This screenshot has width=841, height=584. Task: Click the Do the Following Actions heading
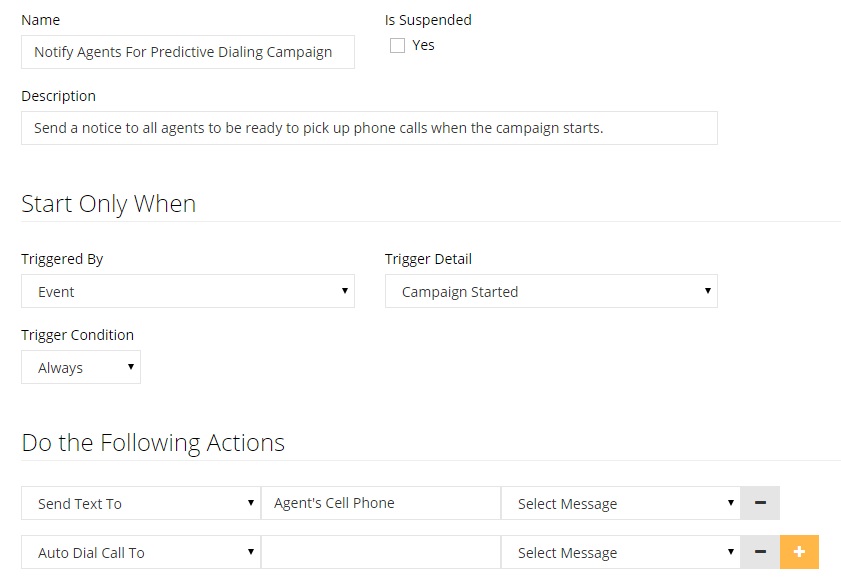[x=153, y=443]
